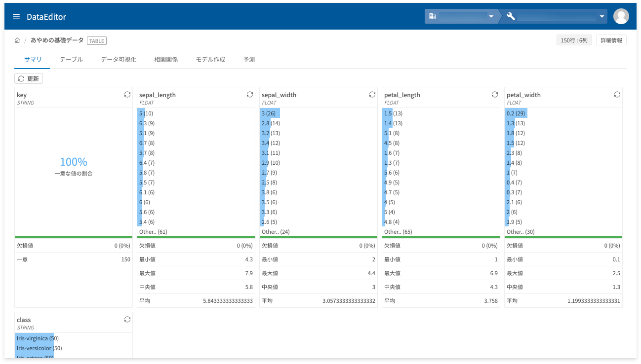Click sepal_width row '2.8 (14)'

click(x=318, y=123)
